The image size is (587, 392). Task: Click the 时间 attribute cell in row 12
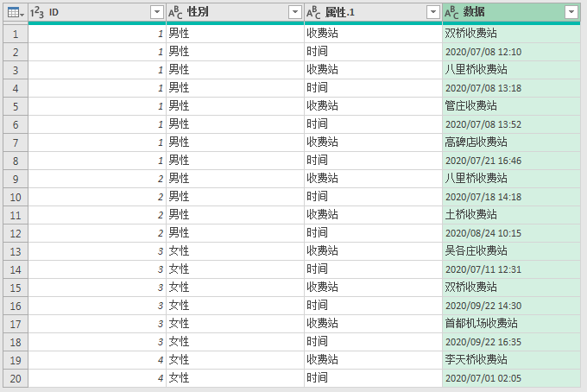pyautogui.click(x=373, y=233)
